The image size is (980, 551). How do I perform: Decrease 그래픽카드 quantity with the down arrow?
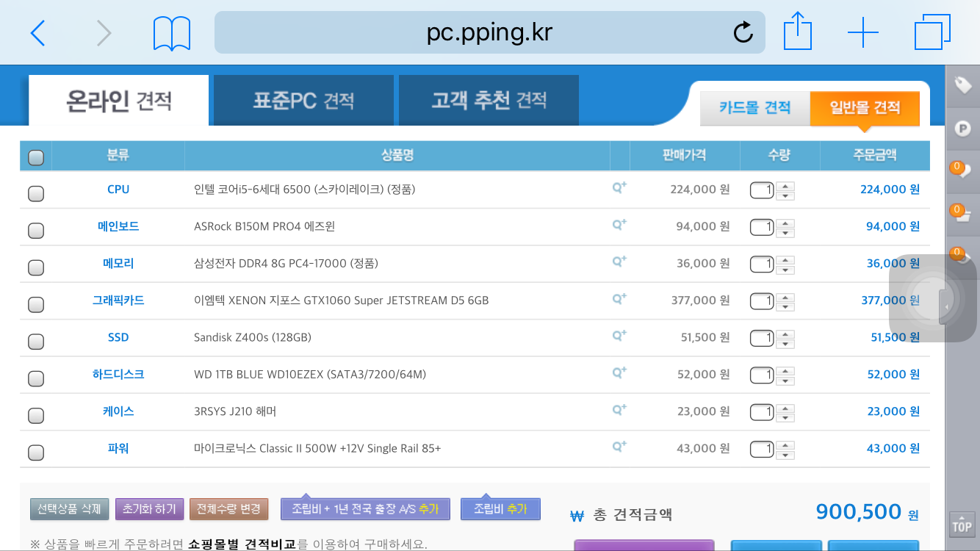pyautogui.click(x=785, y=306)
